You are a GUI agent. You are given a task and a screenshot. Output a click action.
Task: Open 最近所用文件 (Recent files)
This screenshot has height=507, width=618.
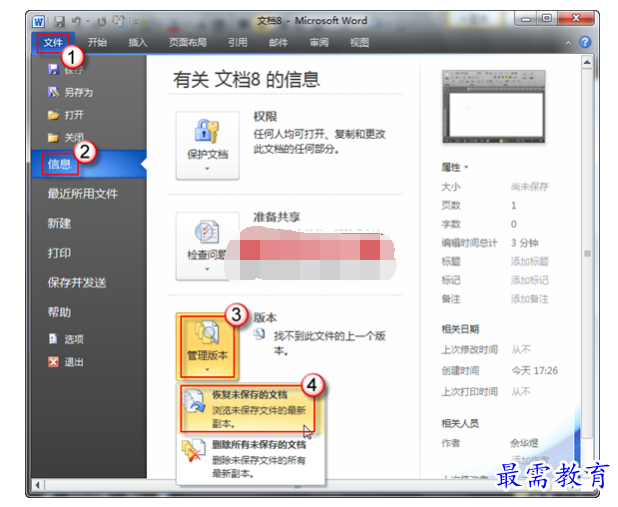click(x=83, y=194)
